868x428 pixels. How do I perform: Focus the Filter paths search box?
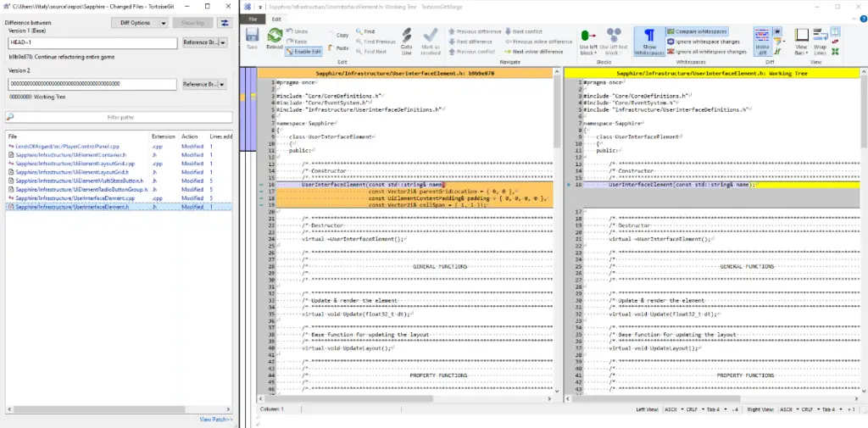point(120,117)
